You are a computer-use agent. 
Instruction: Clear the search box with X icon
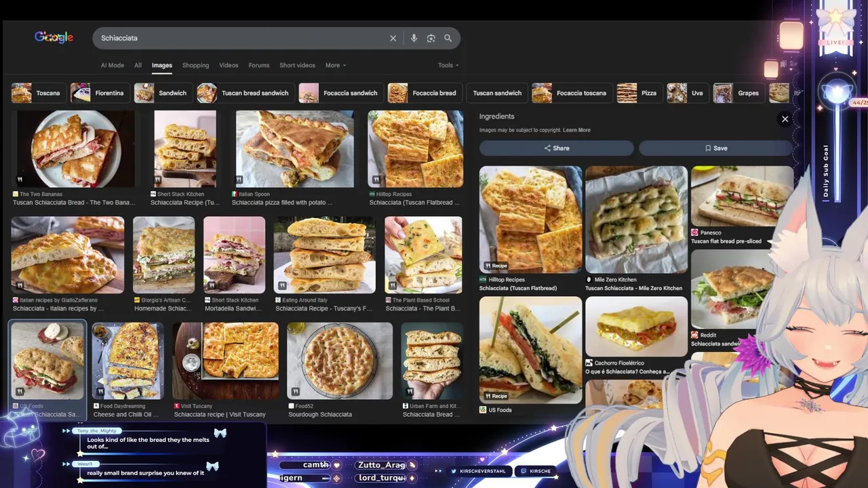click(393, 38)
